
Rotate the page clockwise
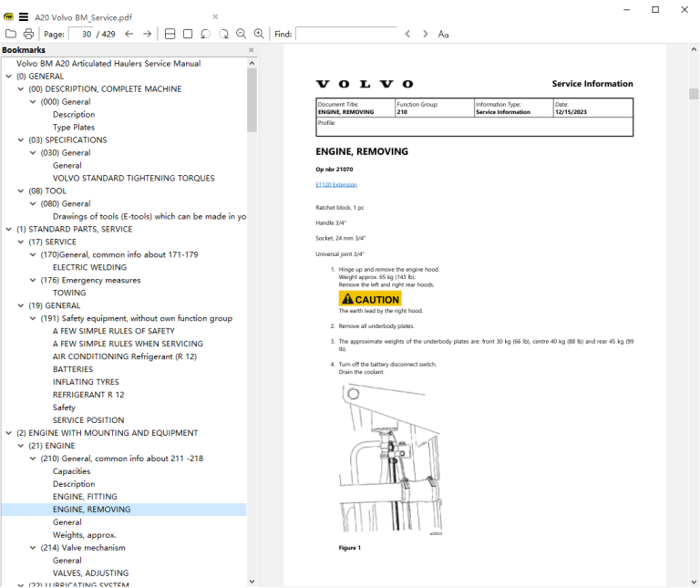click(223, 34)
